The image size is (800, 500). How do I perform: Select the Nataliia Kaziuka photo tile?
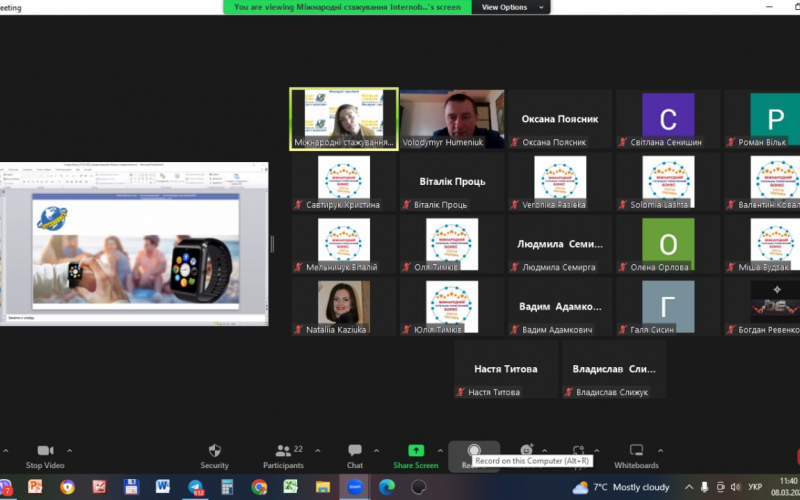click(344, 306)
